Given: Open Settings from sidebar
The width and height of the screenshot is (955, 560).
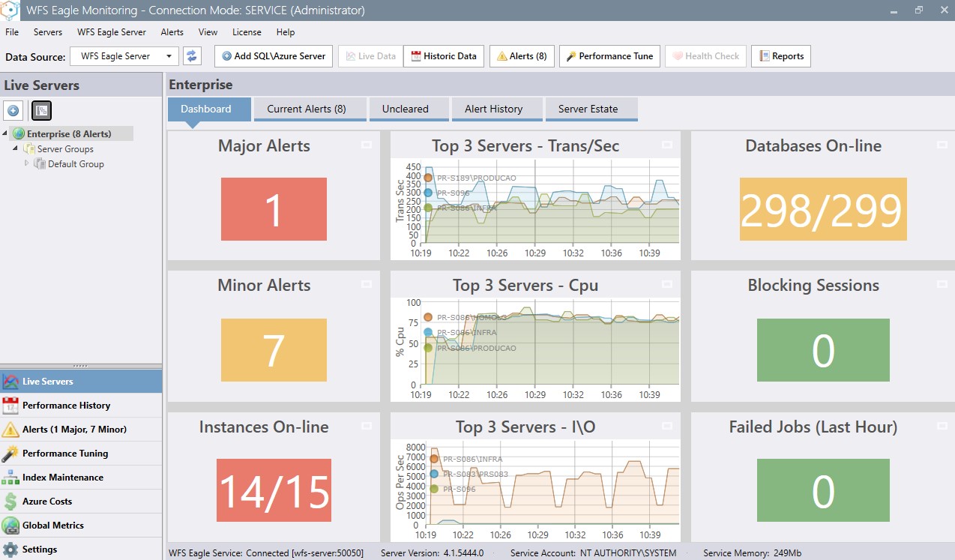Looking at the screenshot, I should (39, 550).
